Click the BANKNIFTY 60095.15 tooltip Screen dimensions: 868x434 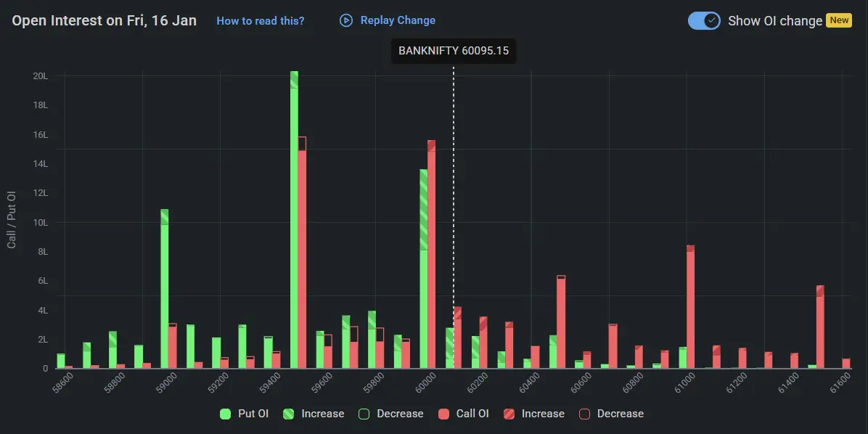tap(453, 51)
